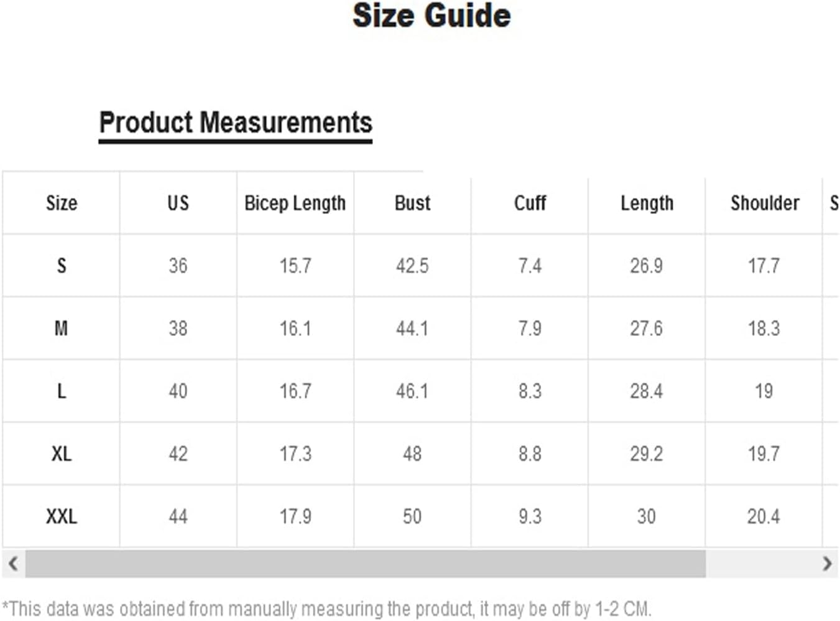
Task: Click the Product Measurements heading
Action: pyautogui.click(x=236, y=123)
